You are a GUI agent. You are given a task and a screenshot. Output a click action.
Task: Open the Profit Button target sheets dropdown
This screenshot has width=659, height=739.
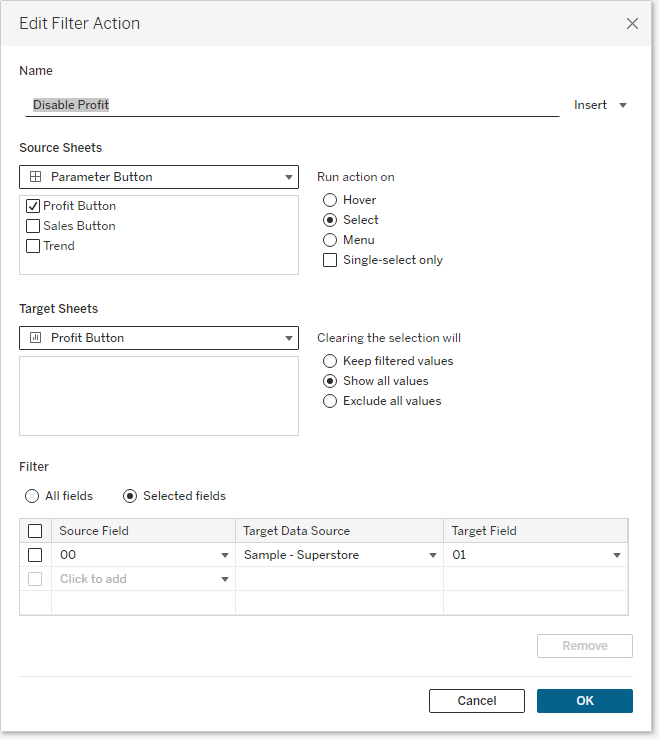159,338
